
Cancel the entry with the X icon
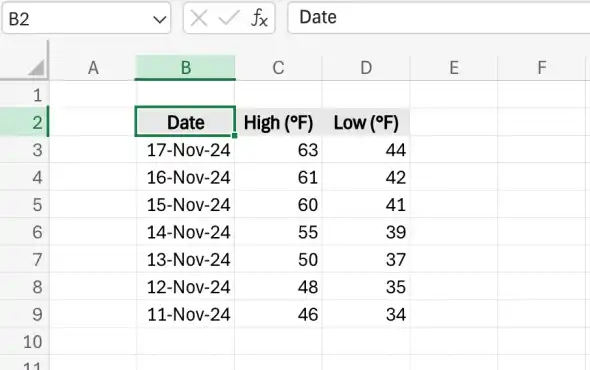click(199, 18)
